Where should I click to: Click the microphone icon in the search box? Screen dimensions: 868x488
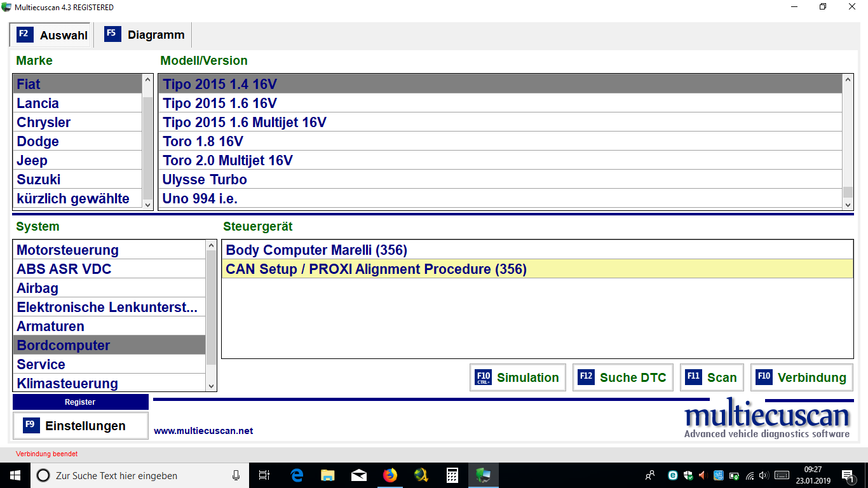pos(236,475)
